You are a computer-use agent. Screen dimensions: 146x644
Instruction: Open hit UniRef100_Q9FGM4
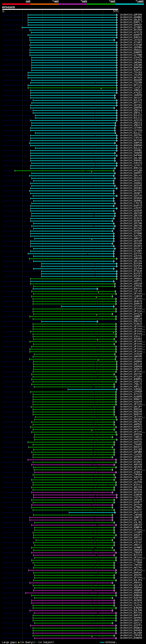pos(131,15)
